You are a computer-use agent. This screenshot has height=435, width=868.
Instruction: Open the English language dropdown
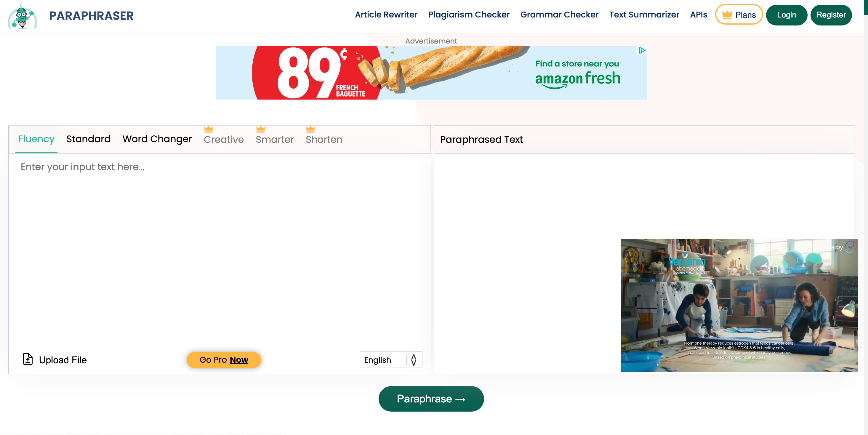(x=391, y=360)
